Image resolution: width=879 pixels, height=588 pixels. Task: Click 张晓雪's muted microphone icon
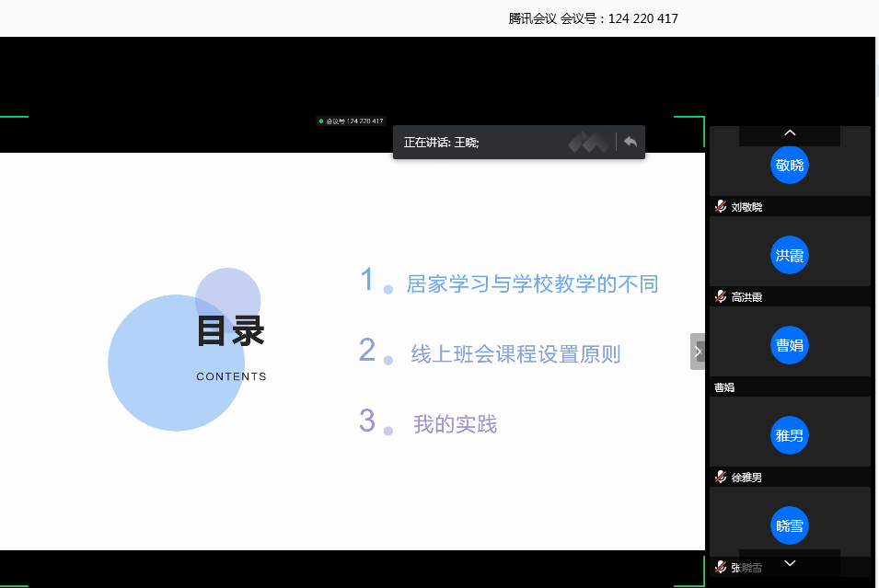pyautogui.click(x=721, y=567)
